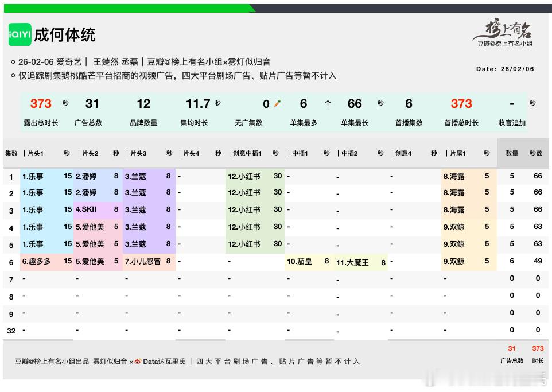Click the up arrow beside 单集最多 value
The image size is (552, 392).
[328, 103]
